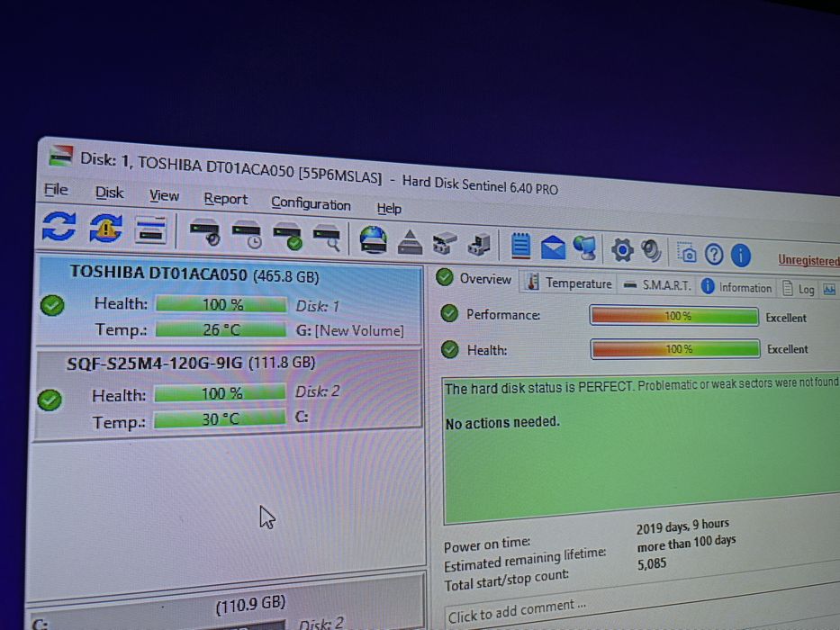Screen dimensions: 840x630
Task: Click the speaker sound icon
Action: pyautogui.click(x=651, y=251)
